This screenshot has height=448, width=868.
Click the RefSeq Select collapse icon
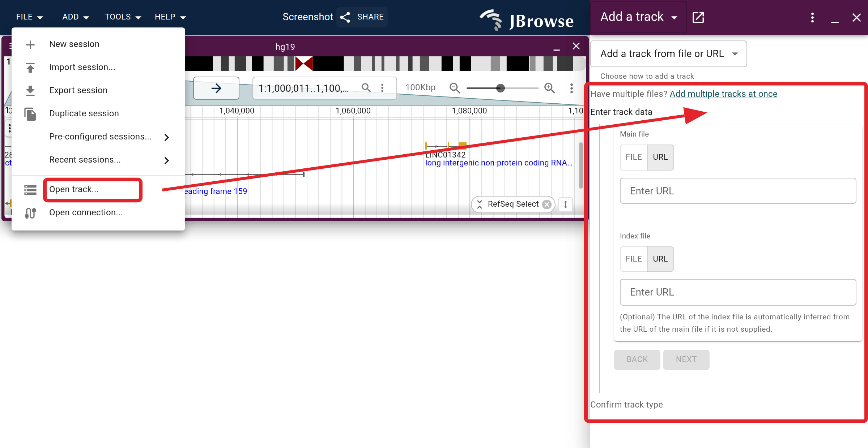480,204
